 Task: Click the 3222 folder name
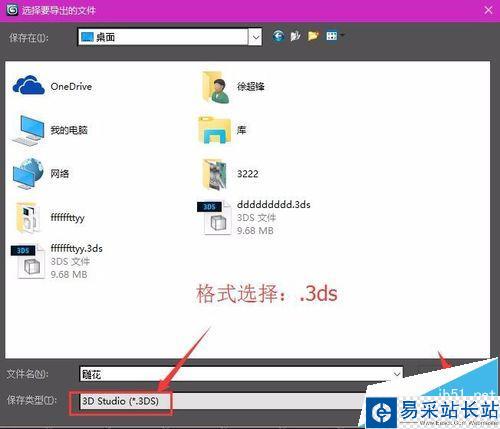pos(248,174)
